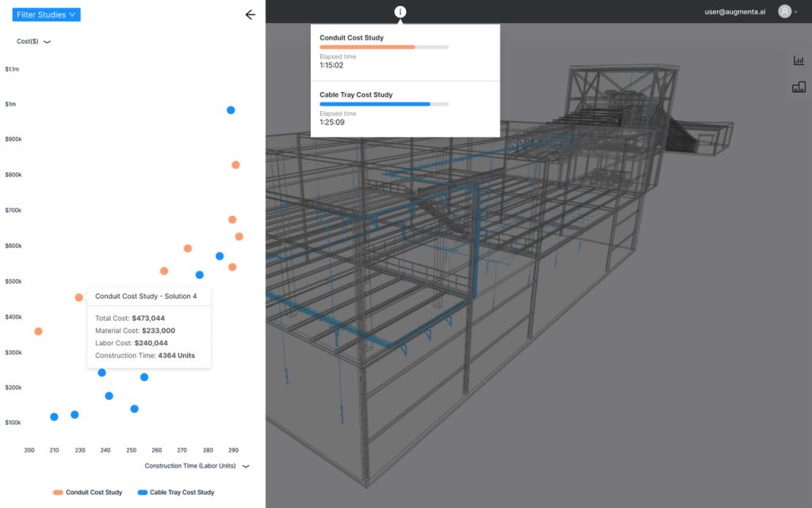This screenshot has height=508, width=812.
Task: Select the blue Cable Tray Cost Study legend marker
Action: 141,492
